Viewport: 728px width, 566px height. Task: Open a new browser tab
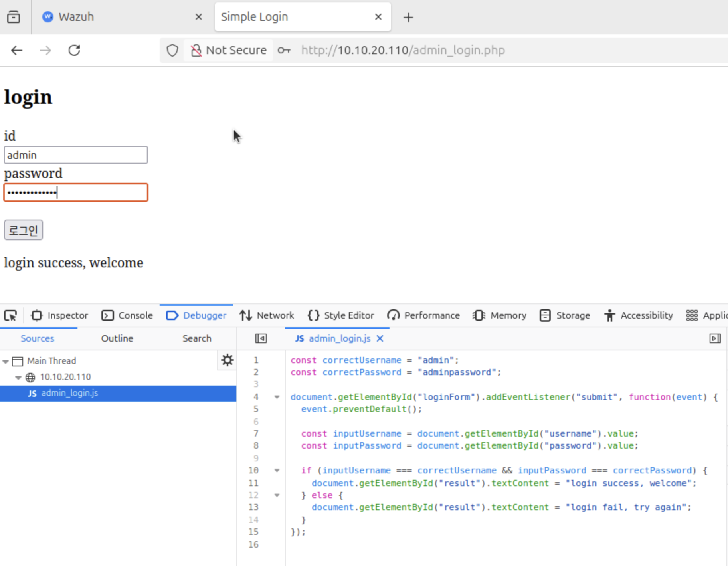pos(408,17)
